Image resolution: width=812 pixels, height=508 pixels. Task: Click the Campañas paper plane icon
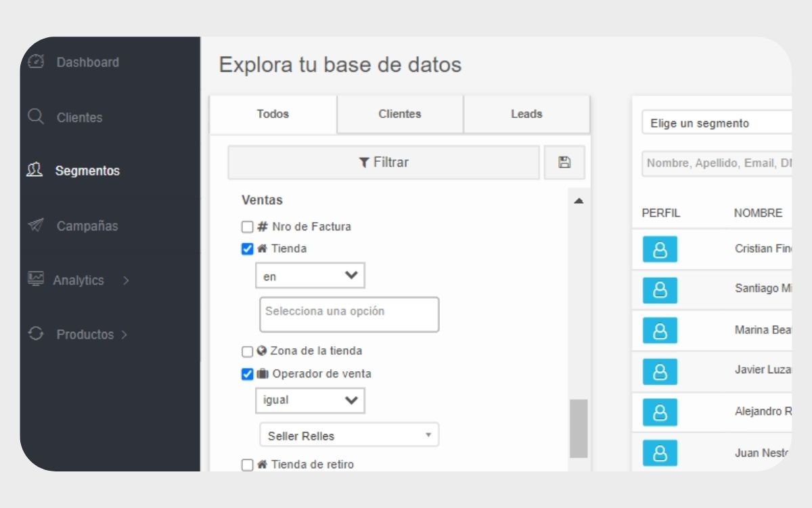tap(36, 226)
